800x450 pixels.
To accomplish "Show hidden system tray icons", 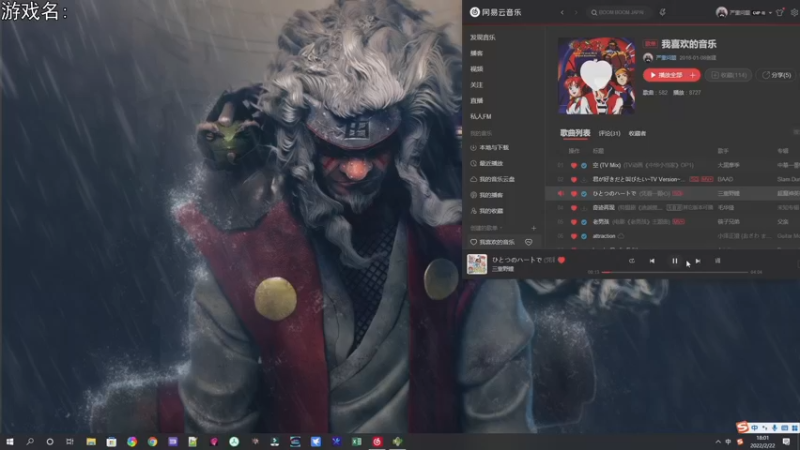I will point(718,442).
